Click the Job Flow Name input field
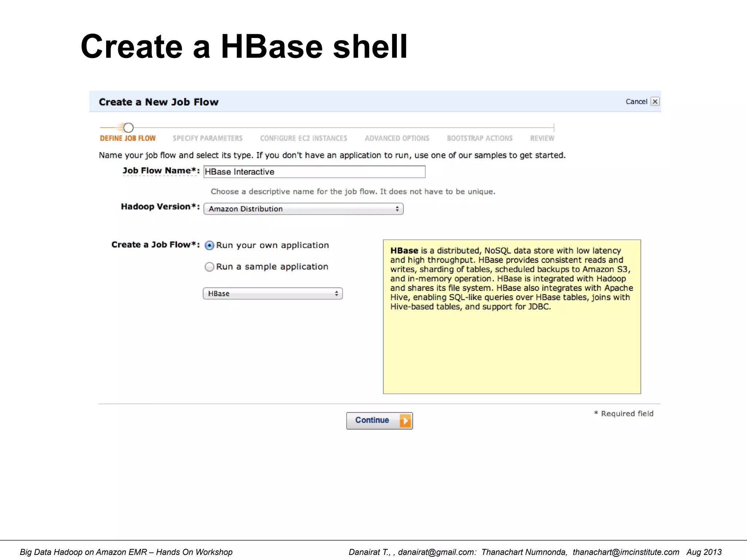747x560 pixels. (x=314, y=172)
